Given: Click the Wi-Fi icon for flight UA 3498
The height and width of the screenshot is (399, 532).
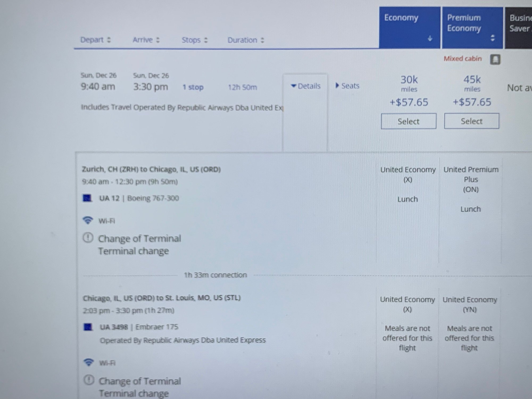Looking at the screenshot, I should 89,362.
